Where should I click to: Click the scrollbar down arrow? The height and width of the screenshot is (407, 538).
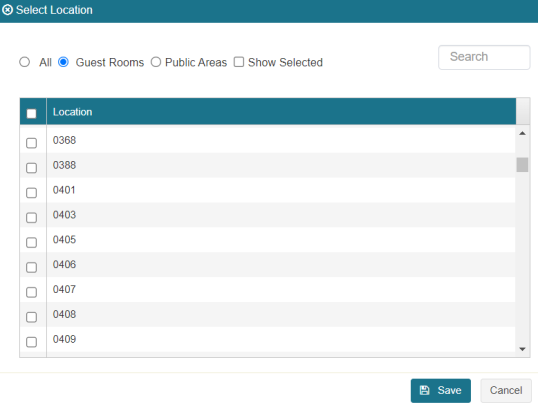(522, 349)
